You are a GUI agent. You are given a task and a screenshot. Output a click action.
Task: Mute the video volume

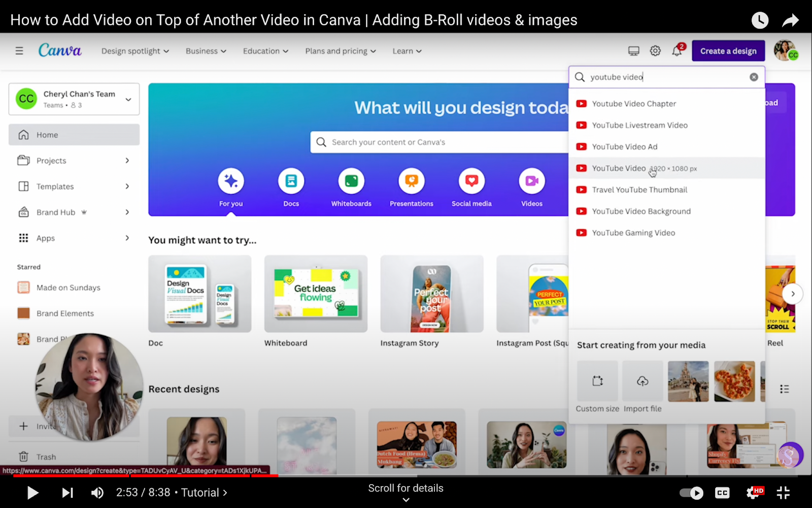(x=97, y=493)
